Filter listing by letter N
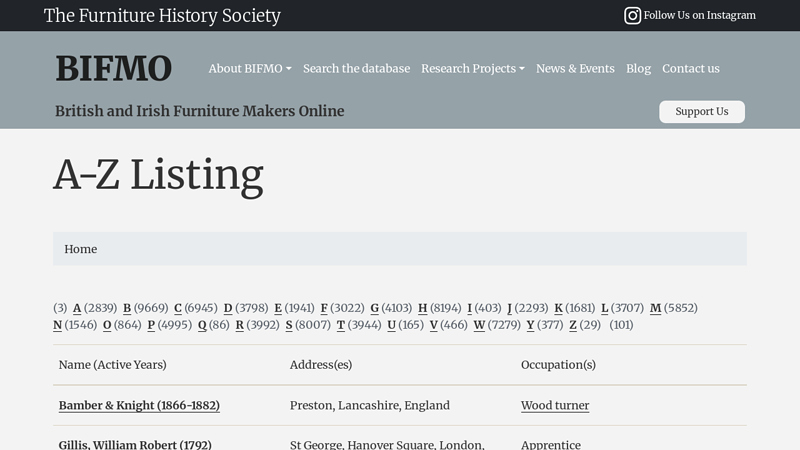 point(58,325)
